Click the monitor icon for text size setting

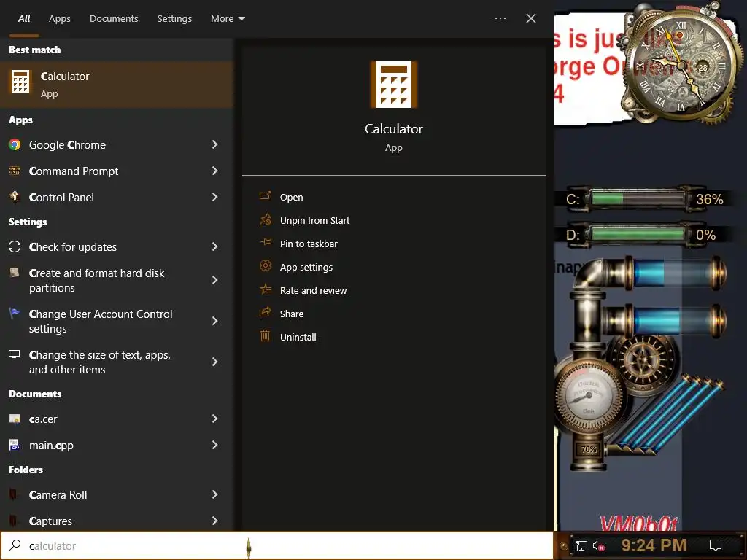click(x=15, y=354)
